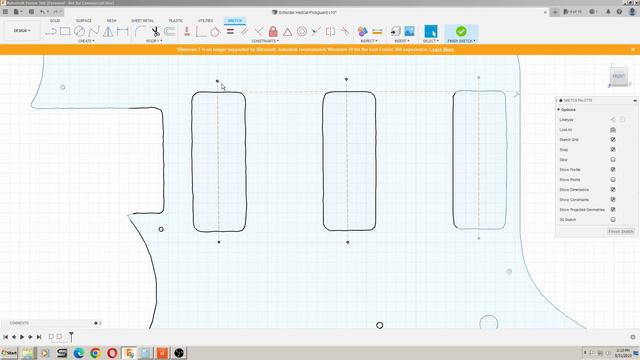Image resolution: width=640 pixels, height=360 pixels.
Task: Choose the Circle sketch tool
Action: click(79, 31)
